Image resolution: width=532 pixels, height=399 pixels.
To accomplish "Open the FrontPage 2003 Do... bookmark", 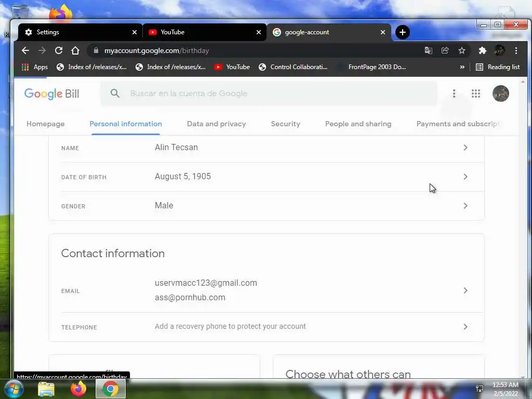I will coord(371,67).
